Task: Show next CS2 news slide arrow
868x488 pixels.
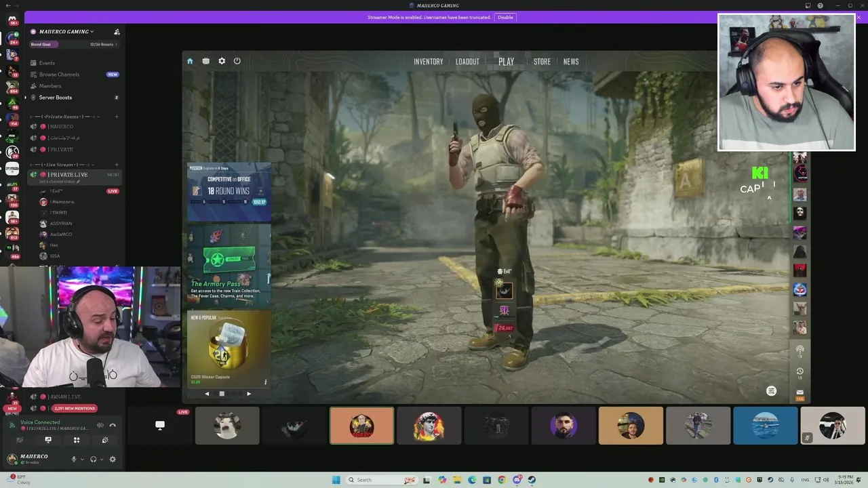Action: click(249, 394)
